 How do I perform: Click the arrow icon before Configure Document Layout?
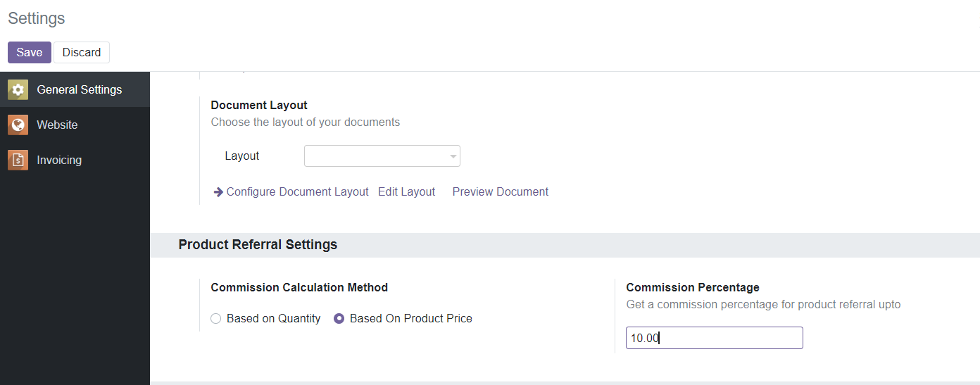tap(218, 191)
